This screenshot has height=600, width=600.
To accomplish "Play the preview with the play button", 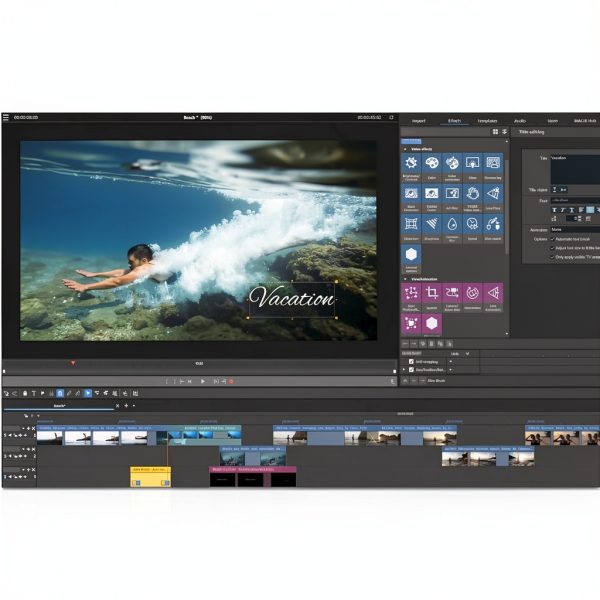I will (x=203, y=382).
